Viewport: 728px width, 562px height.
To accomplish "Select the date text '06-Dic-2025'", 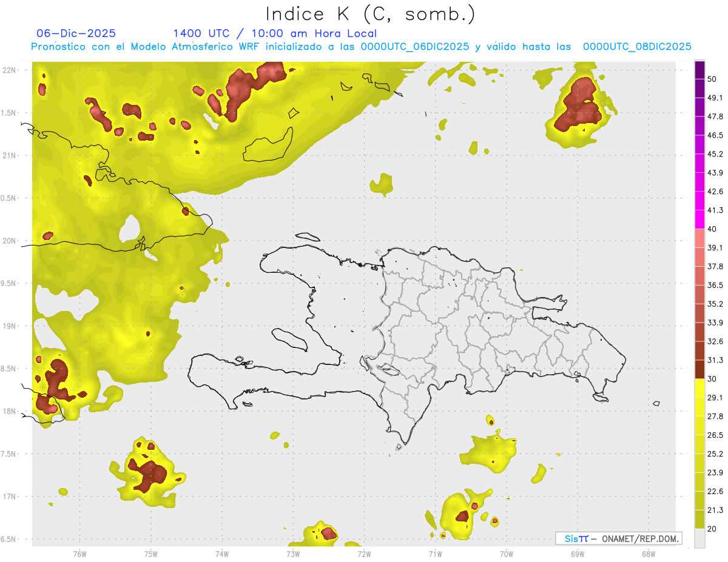I will pos(76,33).
